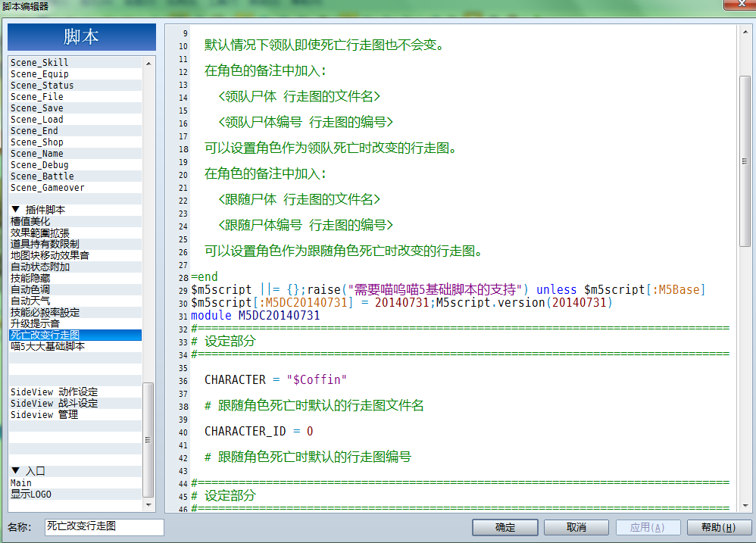Select the Scene_Status script
Screen dimensions: 756x543
point(76,86)
